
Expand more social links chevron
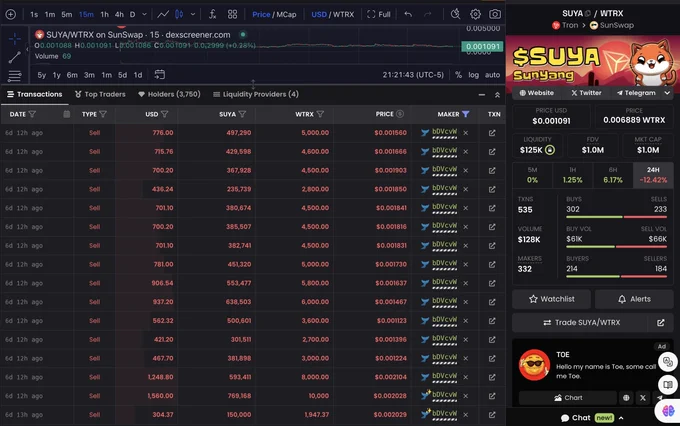coord(667,93)
